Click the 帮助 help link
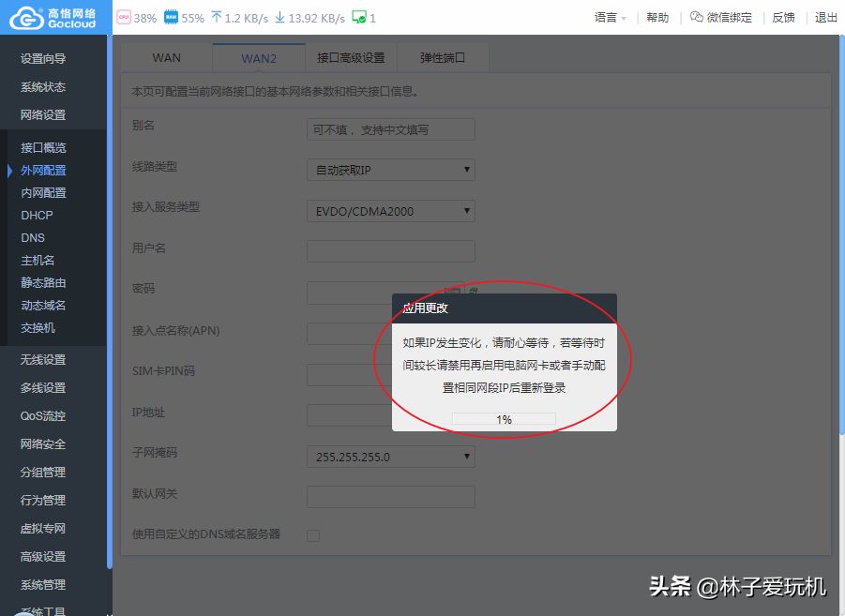 [x=657, y=17]
